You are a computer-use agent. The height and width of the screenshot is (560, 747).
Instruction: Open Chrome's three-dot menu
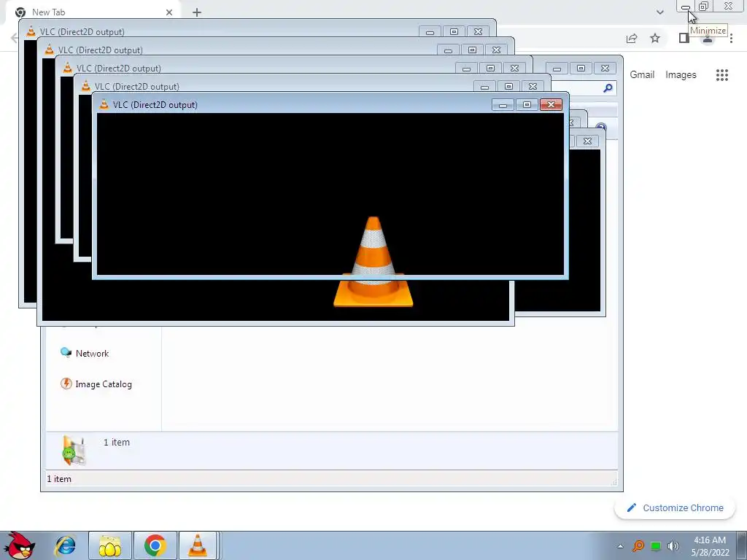(x=731, y=38)
